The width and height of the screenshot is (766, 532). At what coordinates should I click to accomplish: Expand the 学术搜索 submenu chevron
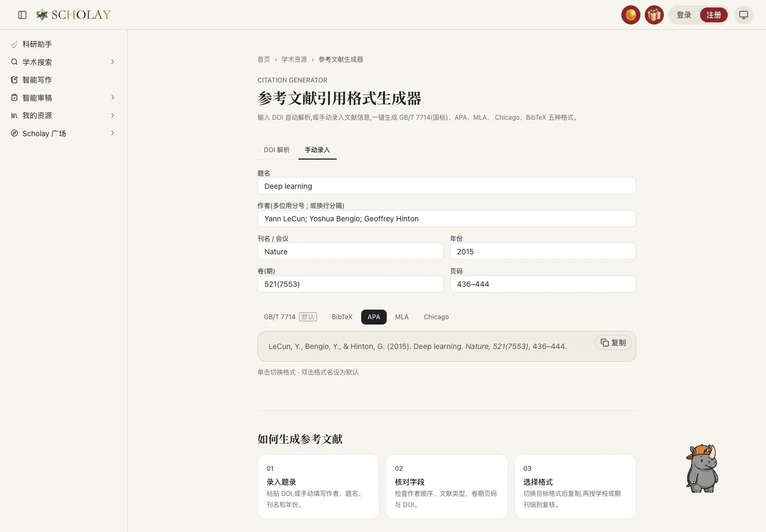pyautogui.click(x=113, y=62)
